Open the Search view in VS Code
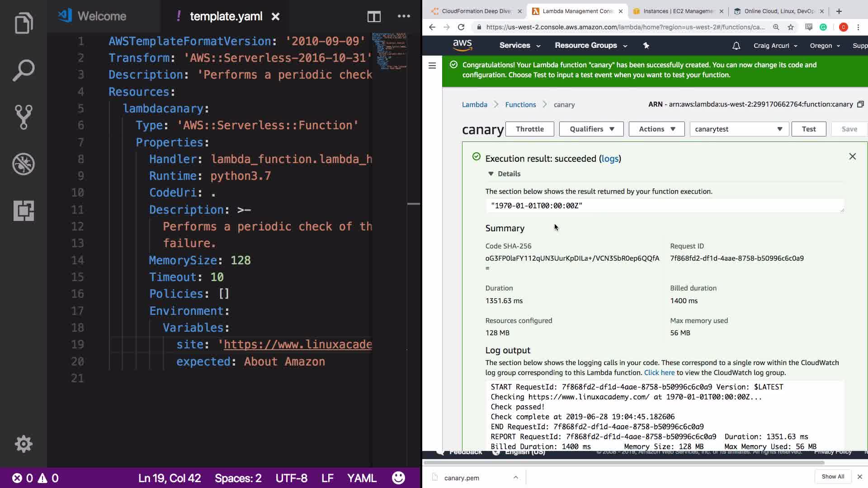This screenshot has width=868, height=488. 24,70
